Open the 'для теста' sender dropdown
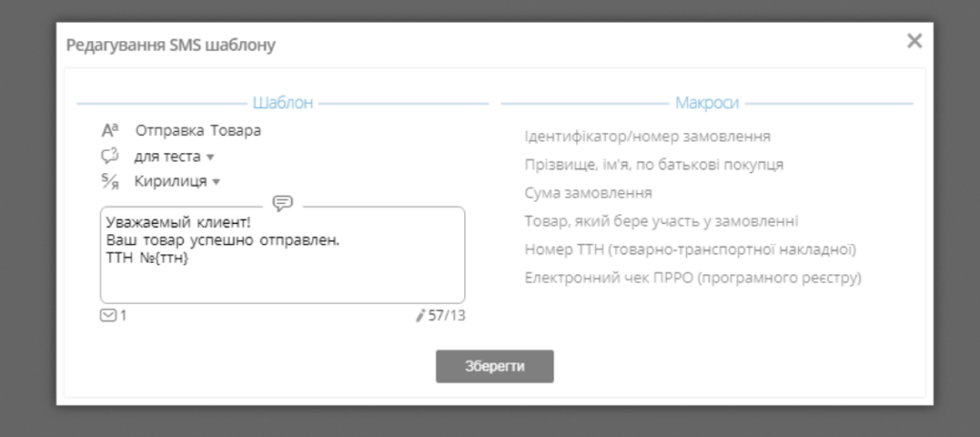 174,156
